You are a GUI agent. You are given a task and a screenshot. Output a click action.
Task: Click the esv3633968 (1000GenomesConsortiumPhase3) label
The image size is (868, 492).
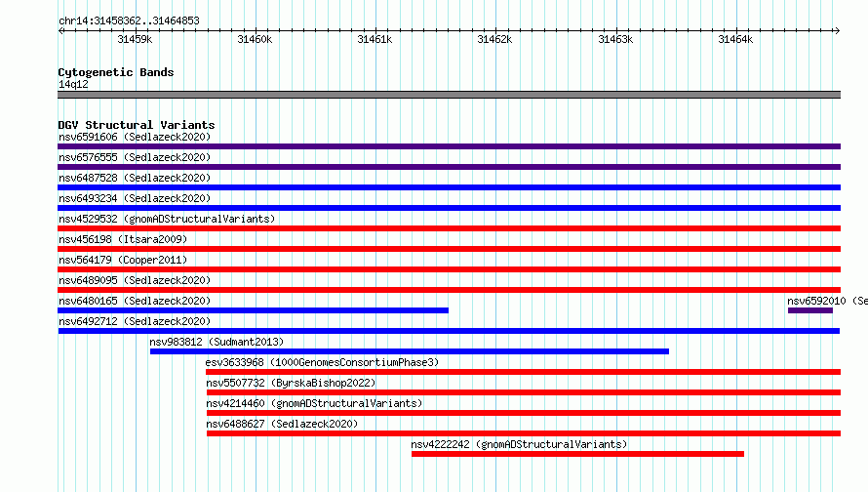click(x=322, y=362)
